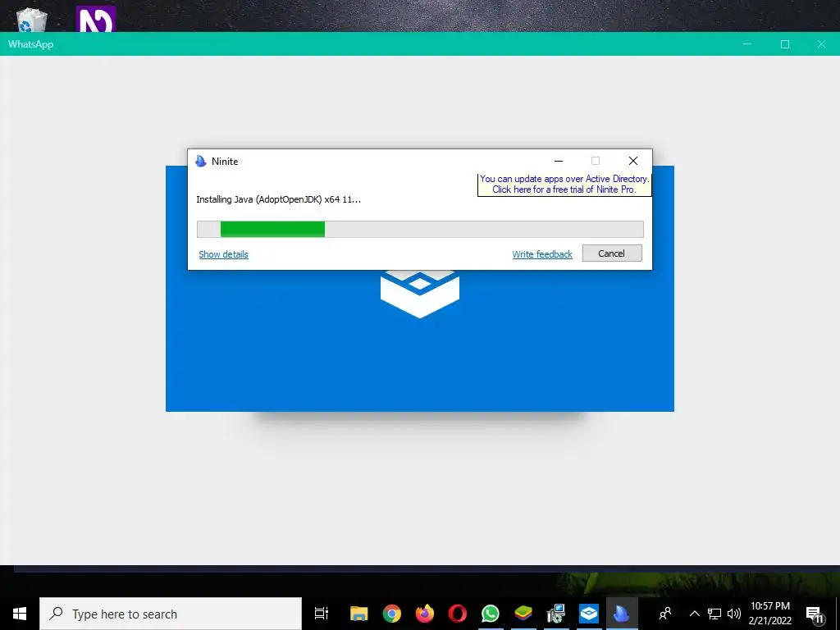Open Show details link in Ninite
The image size is (840, 630).
[x=223, y=254]
